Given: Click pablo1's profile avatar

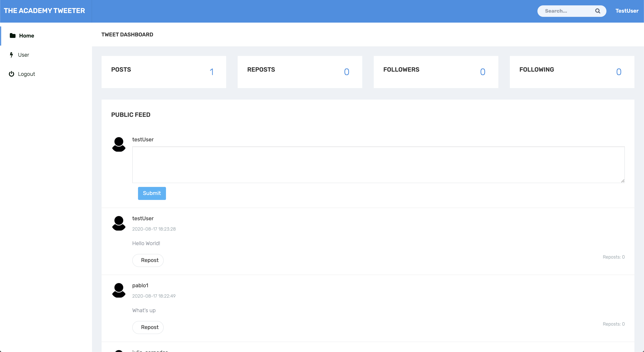Looking at the screenshot, I should [119, 290].
